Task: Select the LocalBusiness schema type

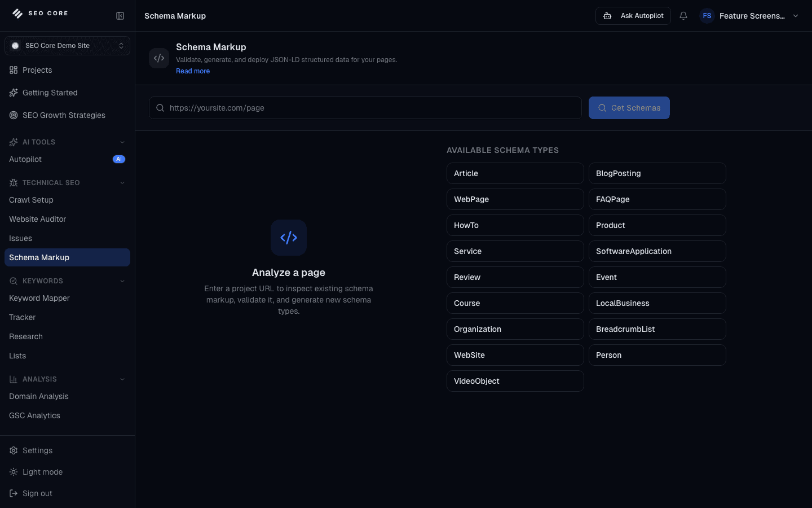Action: (x=657, y=303)
